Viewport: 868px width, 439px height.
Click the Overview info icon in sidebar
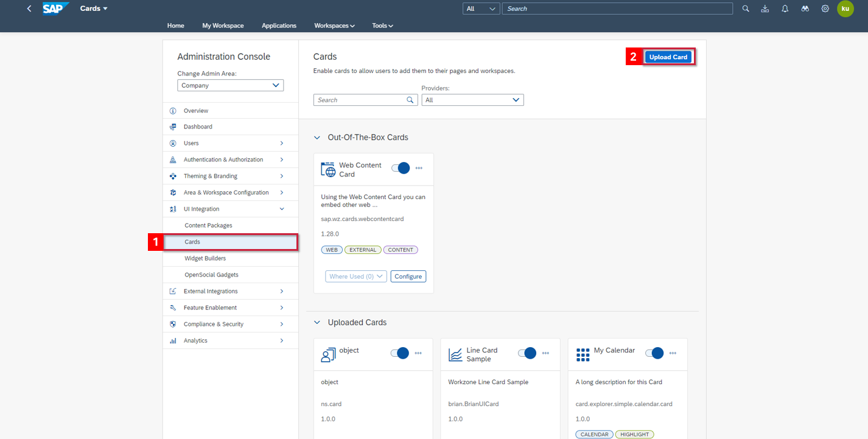click(173, 111)
